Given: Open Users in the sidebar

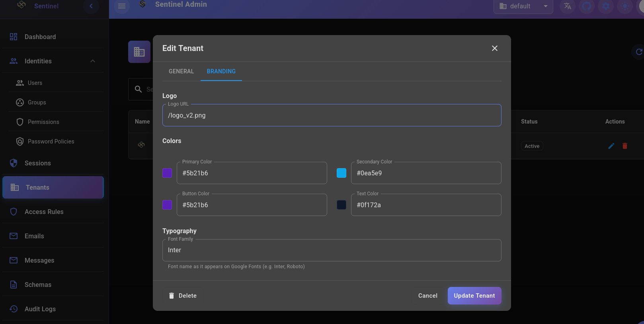Looking at the screenshot, I should (x=56, y=83).
